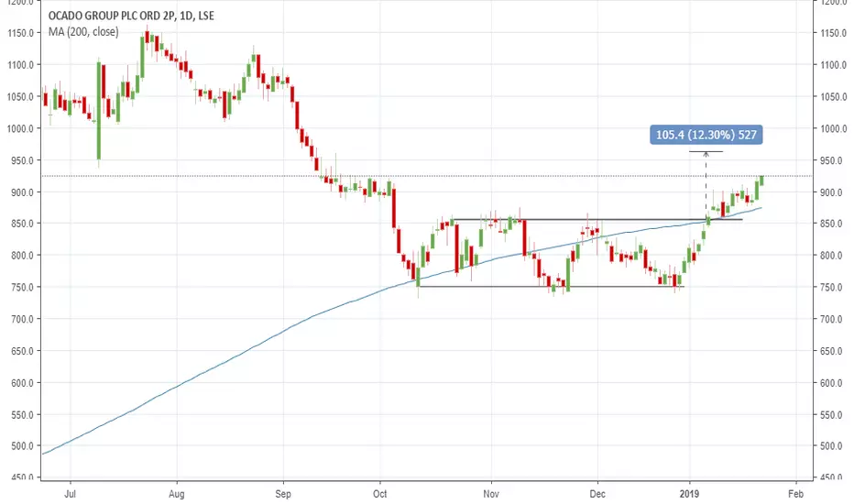The width and height of the screenshot is (854, 504).
Task: Select the MA (200, close) indicator label
Action: tap(83, 31)
